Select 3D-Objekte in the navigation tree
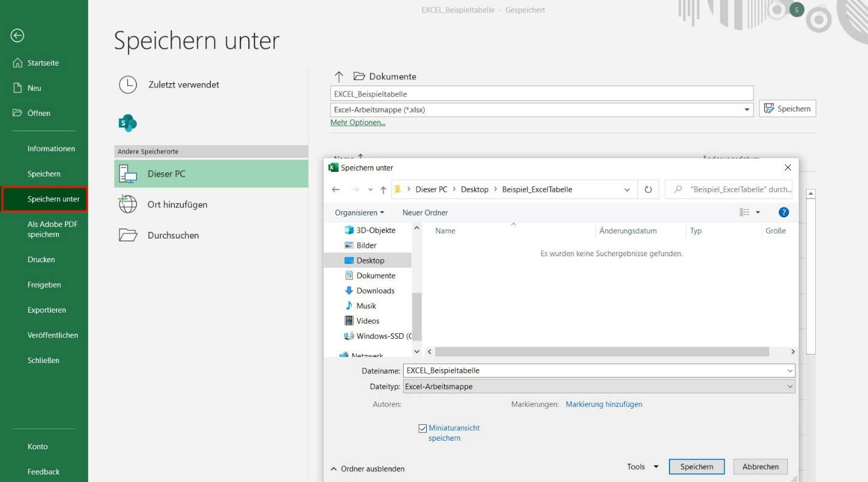Image resolution: width=868 pixels, height=482 pixels. [370, 230]
